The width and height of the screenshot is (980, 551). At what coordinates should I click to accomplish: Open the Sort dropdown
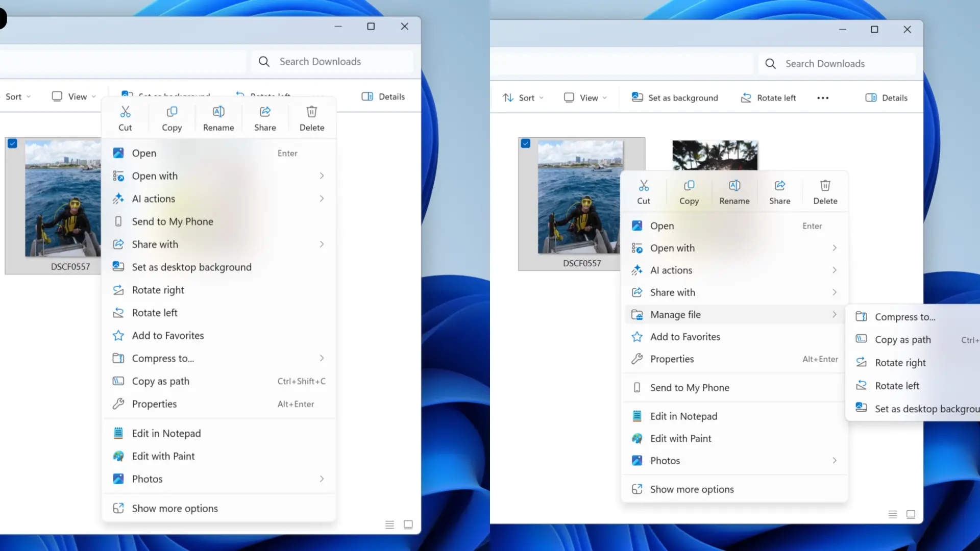(523, 97)
